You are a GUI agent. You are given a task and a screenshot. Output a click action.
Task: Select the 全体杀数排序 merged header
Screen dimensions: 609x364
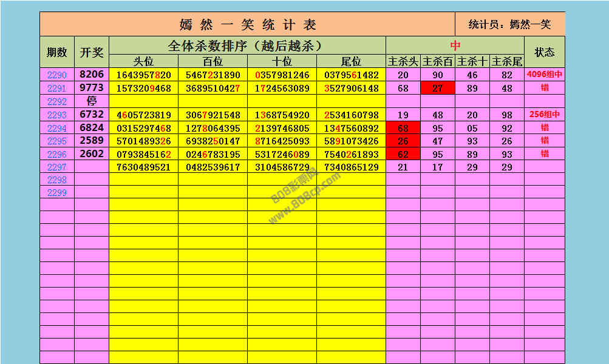click(x=247, y=45)
